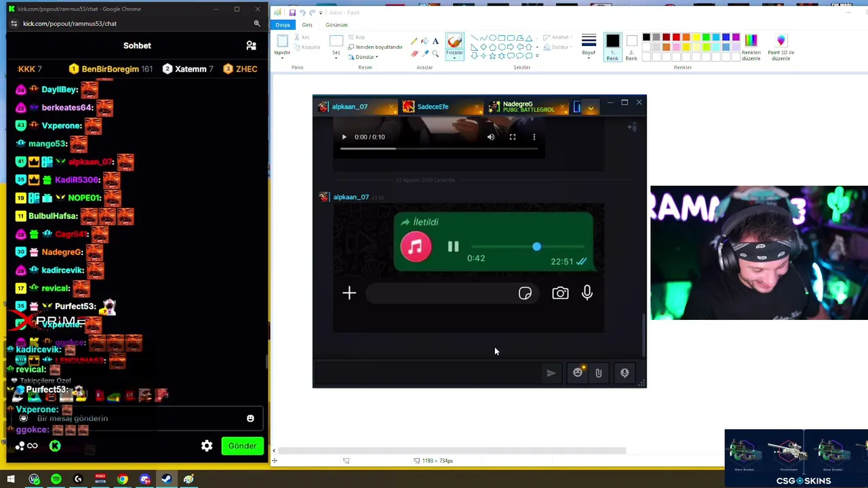The height and width of the screenshot is (488, 868).
Task: Open the video more options menu
Action: (534, 137)
